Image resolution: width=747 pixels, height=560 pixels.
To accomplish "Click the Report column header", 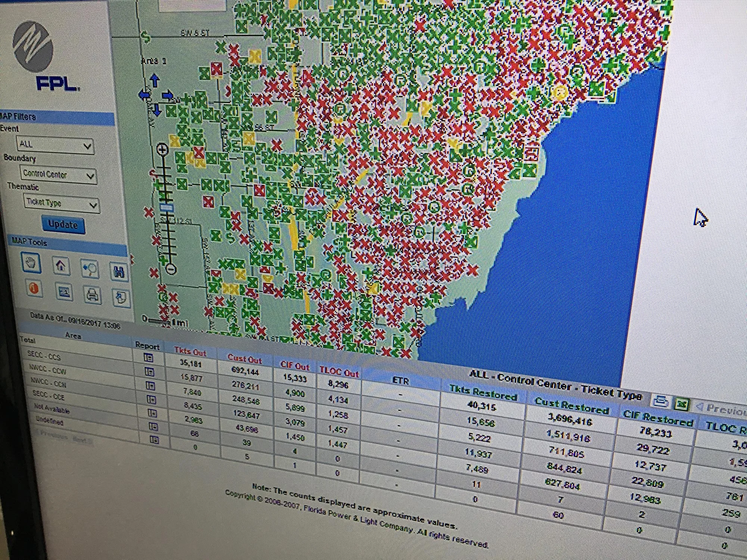I will click(147, 346).
